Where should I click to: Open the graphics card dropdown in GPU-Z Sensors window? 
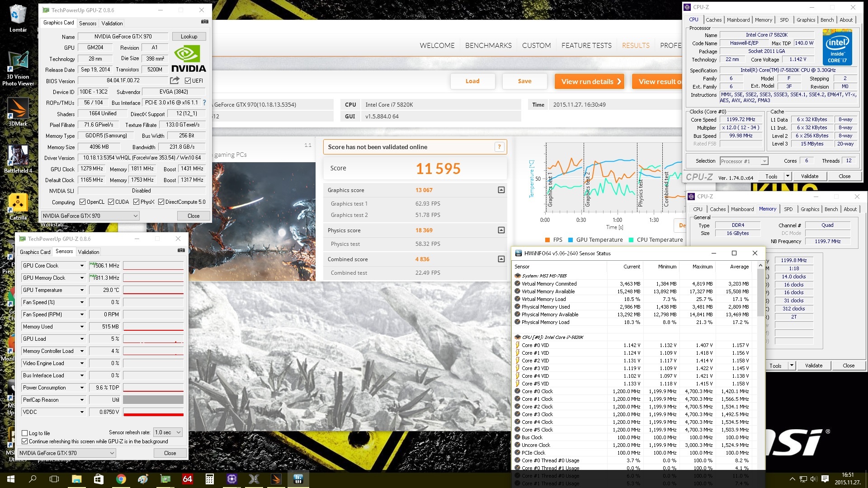click(x=67, y=453)
